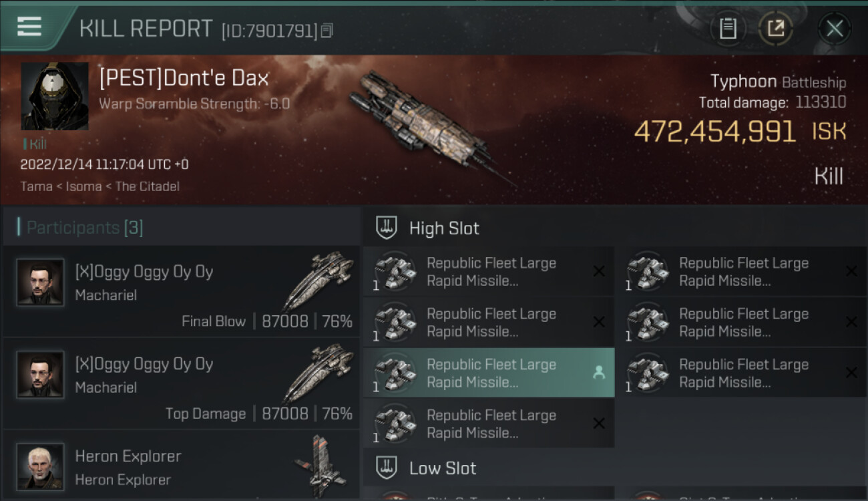Click the Tama solar system link

36,186
